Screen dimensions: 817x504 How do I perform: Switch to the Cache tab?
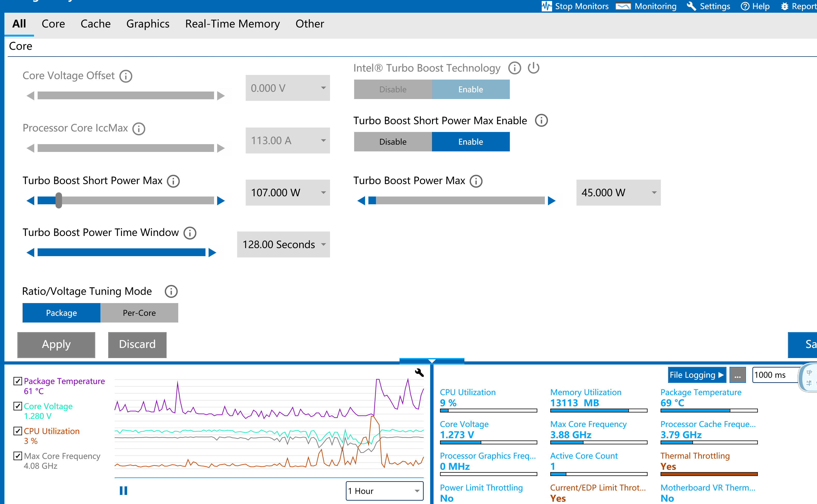96,24
